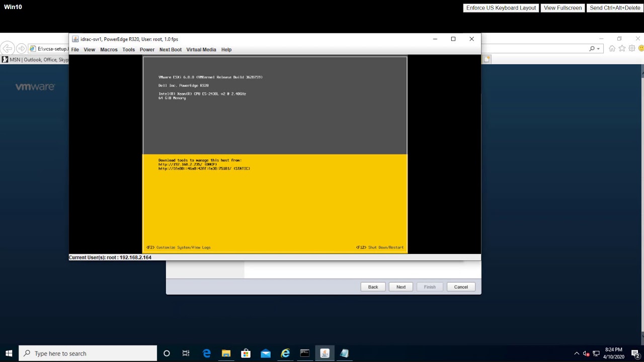Viewport: 644px width, 362px height.
Task: Open Task View on the taskbar
Action: tap(186, 353)
